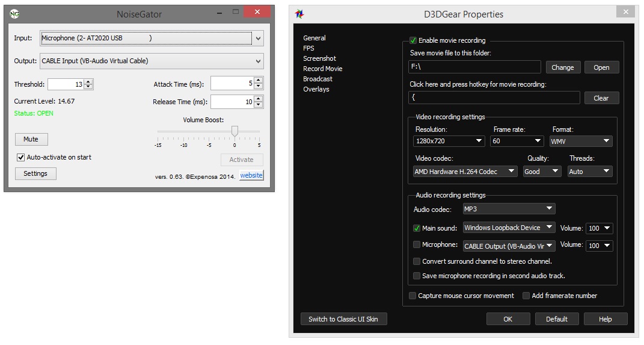Viewport: 644px width, 345px height.
Task: Enable Convert surround channel to stereo
Action: [x=417, y=261]
